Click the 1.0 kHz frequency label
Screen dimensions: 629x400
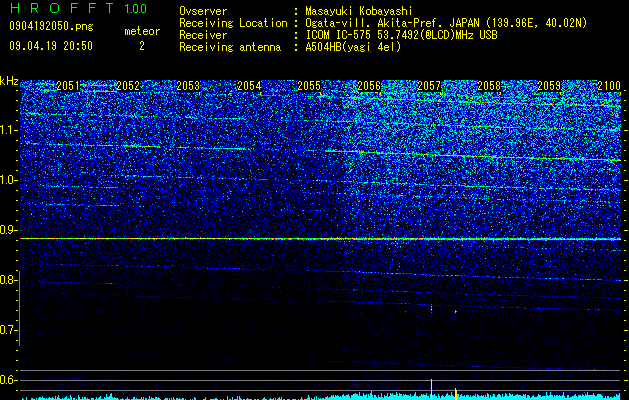tap(9, 180)
